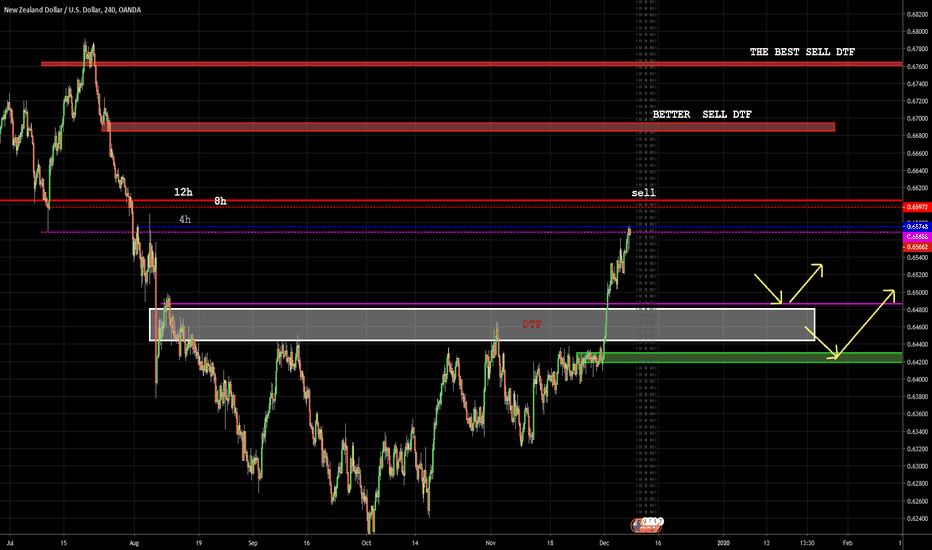Click the magenta 0.65555 price label

[916, 236]
